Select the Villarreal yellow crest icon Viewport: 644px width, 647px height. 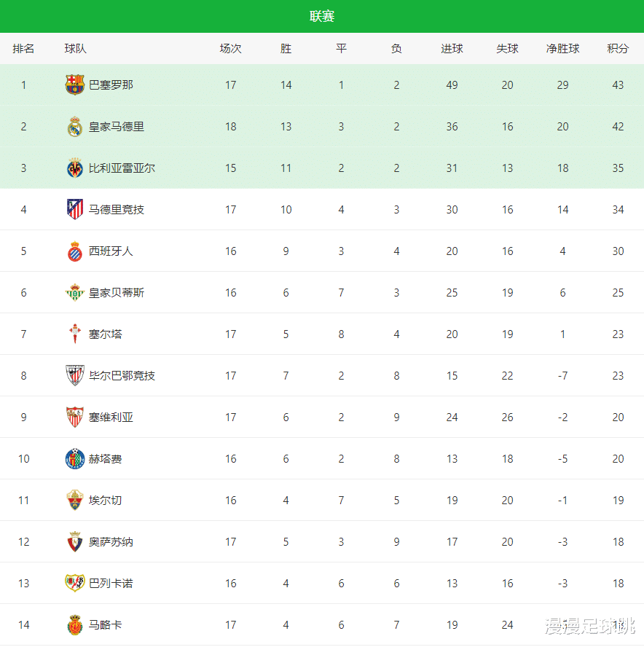(75, 168)
